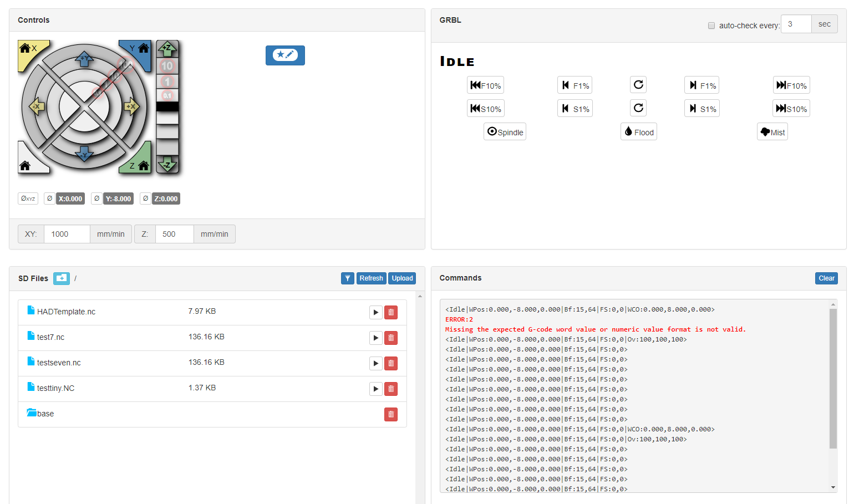This screenshot has height=504, width=854.
Task: Edit the XY feed rate field
Action: 67,234
